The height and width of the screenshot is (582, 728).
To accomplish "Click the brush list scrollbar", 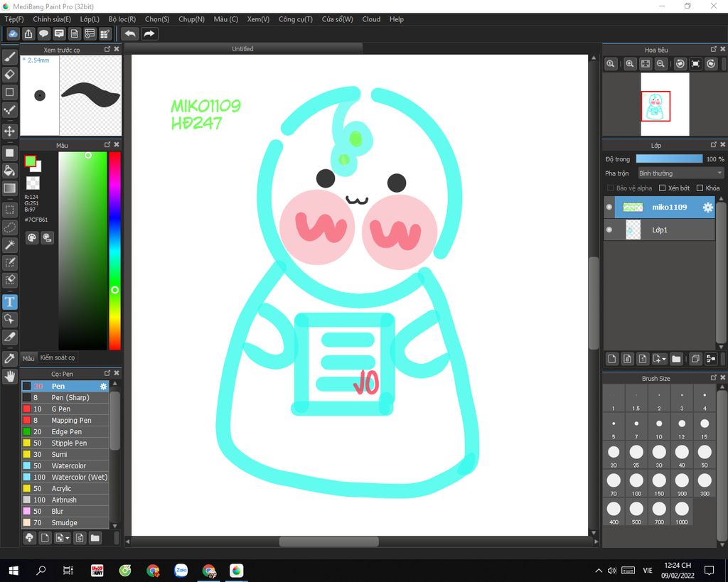I will (x=114, y=421).
